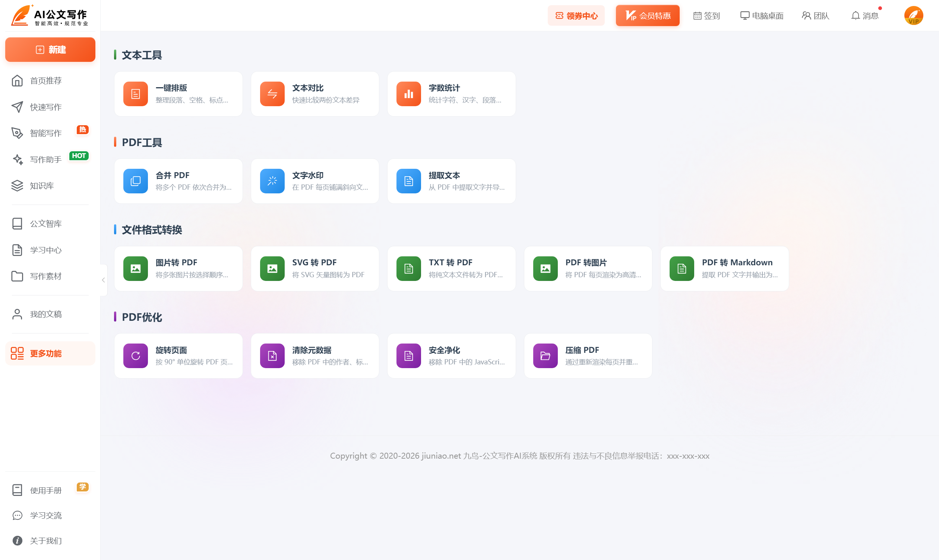The height and width of the screenshot is (560, 939).
Task: Open 团队 in top bar
Action: [x=815, y=16]
